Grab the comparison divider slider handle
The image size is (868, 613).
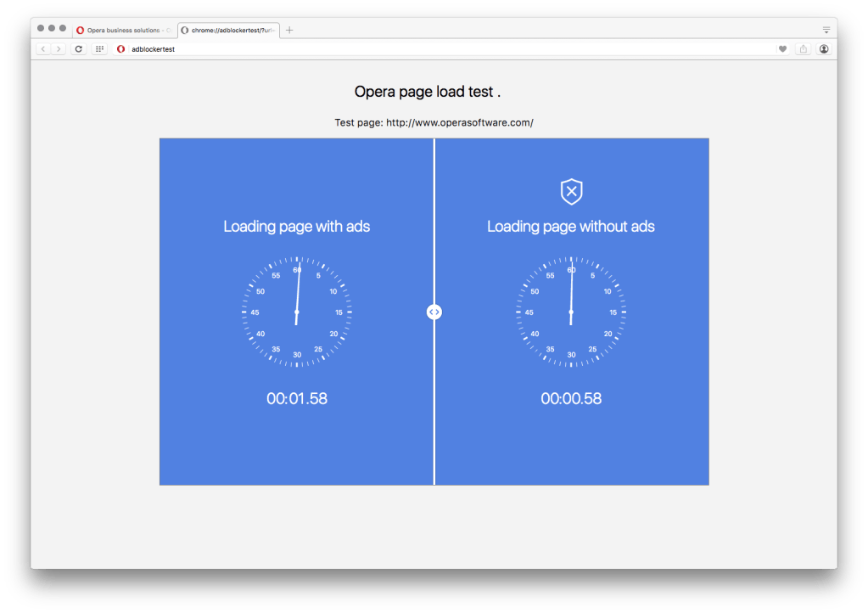pyautogui.click(x=434, y=312)
